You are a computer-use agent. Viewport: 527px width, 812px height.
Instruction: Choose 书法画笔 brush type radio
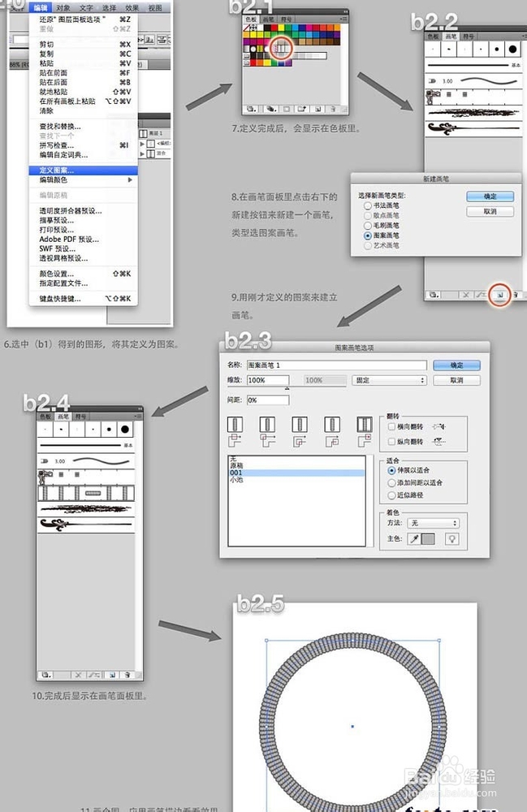click(368, 205)
